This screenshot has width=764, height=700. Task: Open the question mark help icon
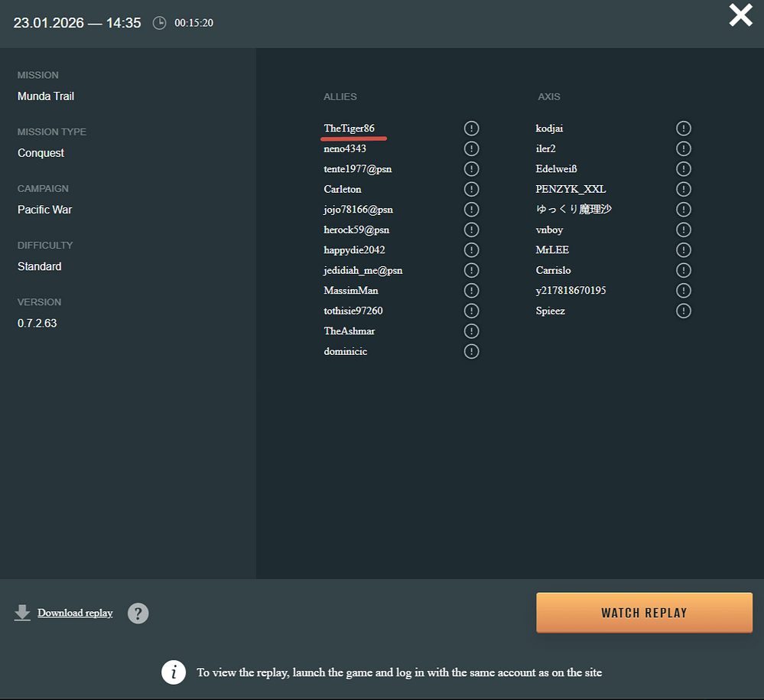138,613
